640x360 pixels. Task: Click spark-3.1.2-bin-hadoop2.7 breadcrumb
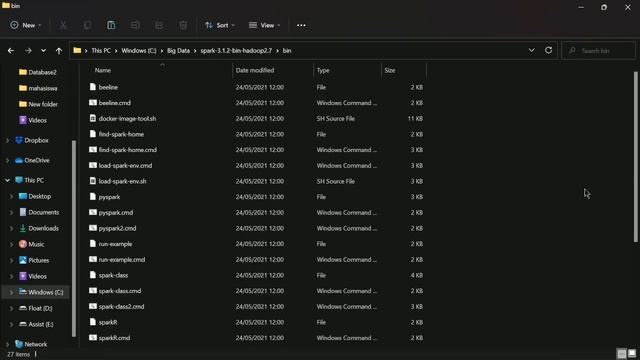pyautogui.click(x=236, y=51)
